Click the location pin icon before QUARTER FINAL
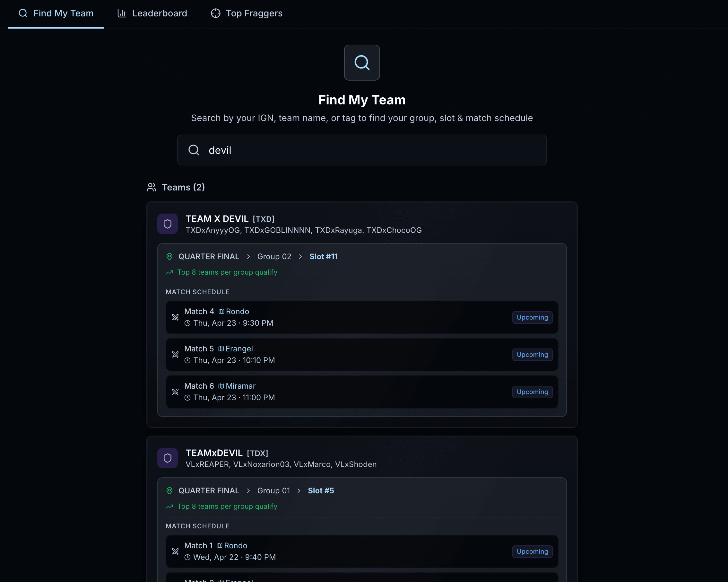This screenshot has width=728, height=582. coord(170,256)
